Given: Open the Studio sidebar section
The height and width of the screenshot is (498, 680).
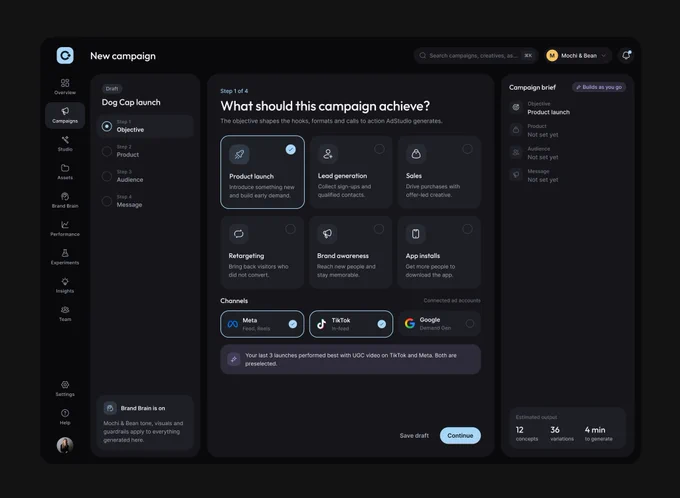Looking at the screenshot, I should (65, 143).
